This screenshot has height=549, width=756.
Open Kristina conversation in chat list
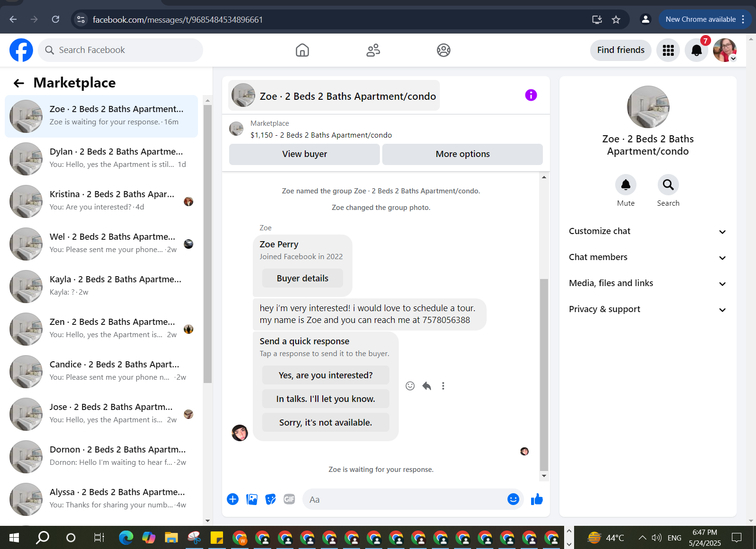point(101,201)
